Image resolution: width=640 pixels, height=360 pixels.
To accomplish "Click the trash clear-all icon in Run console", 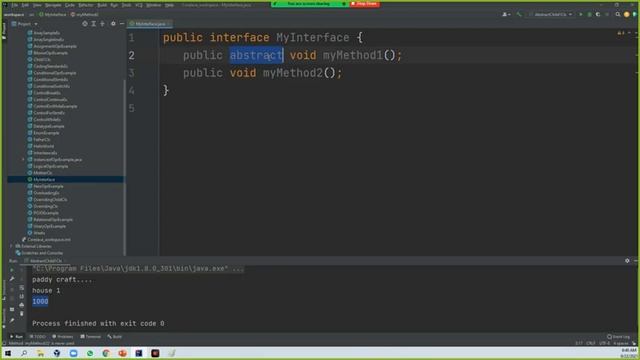I will coord(22,313).
